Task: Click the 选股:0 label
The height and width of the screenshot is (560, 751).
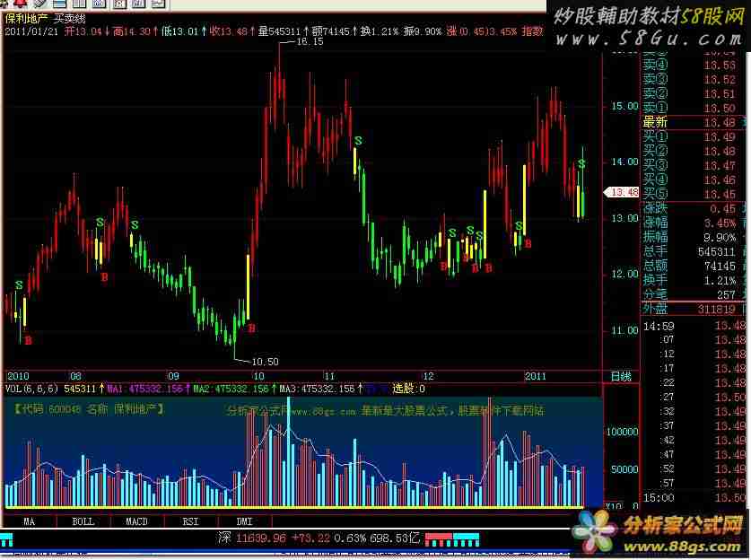Action: (408, 389)
